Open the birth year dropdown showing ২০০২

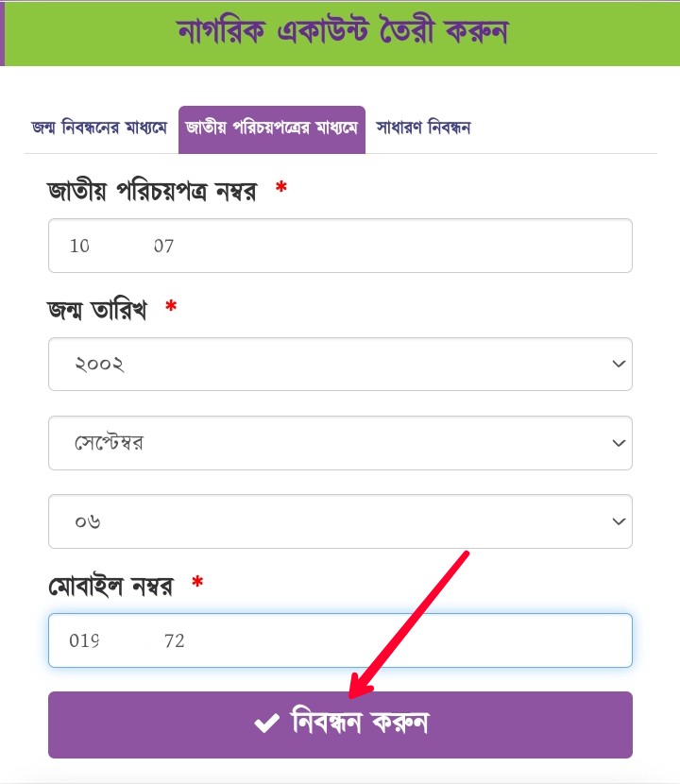pos(340,364)
